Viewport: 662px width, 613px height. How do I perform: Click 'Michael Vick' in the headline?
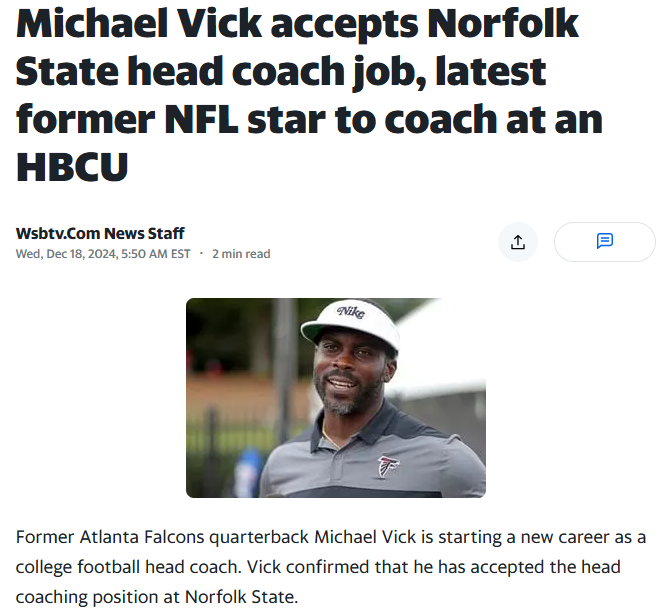139,24
